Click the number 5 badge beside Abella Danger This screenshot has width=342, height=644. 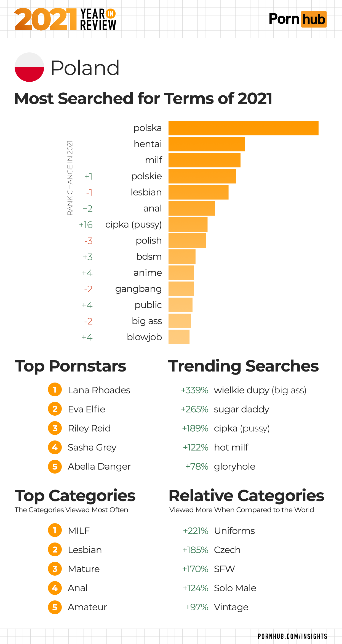tap(55, 466)
